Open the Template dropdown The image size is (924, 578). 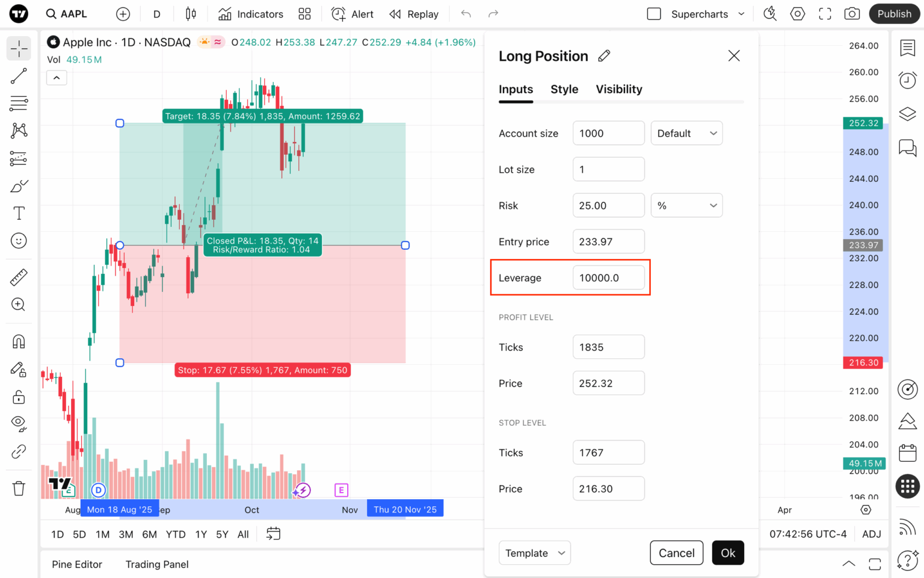point(534,553)
